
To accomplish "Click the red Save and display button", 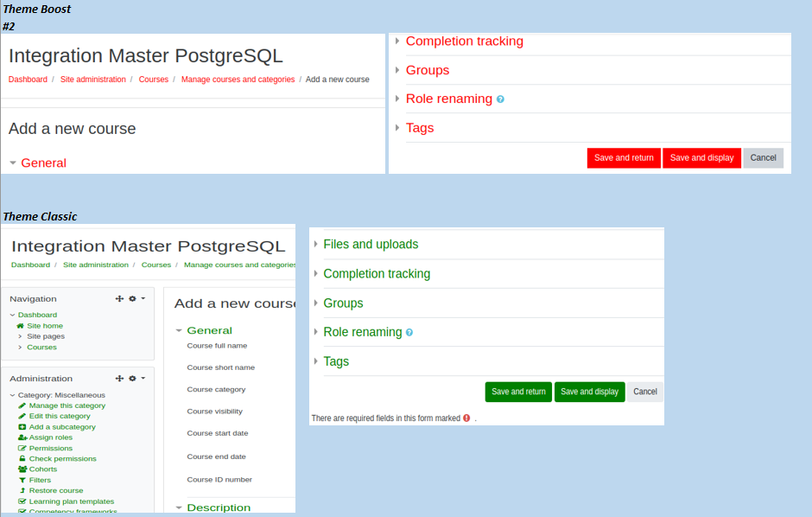I will point(701,158).
